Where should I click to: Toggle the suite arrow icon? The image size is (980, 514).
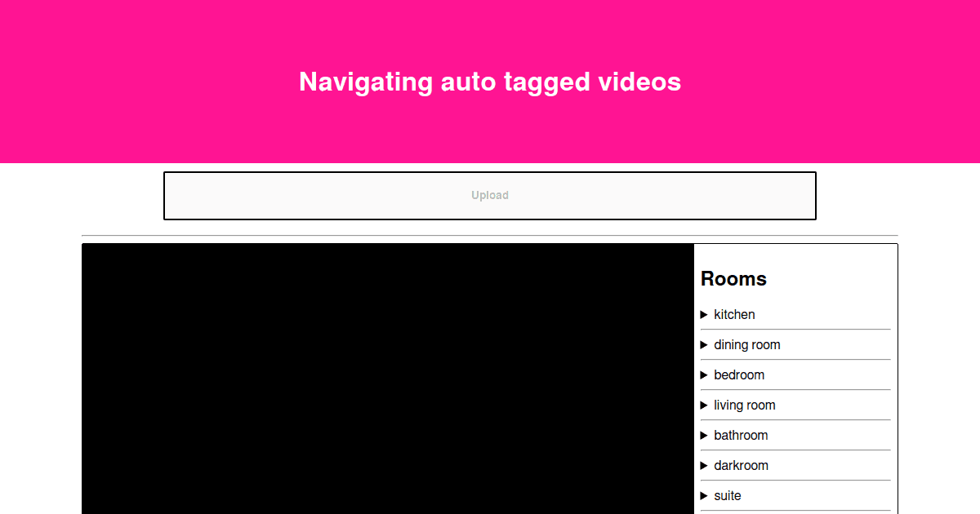704,496
